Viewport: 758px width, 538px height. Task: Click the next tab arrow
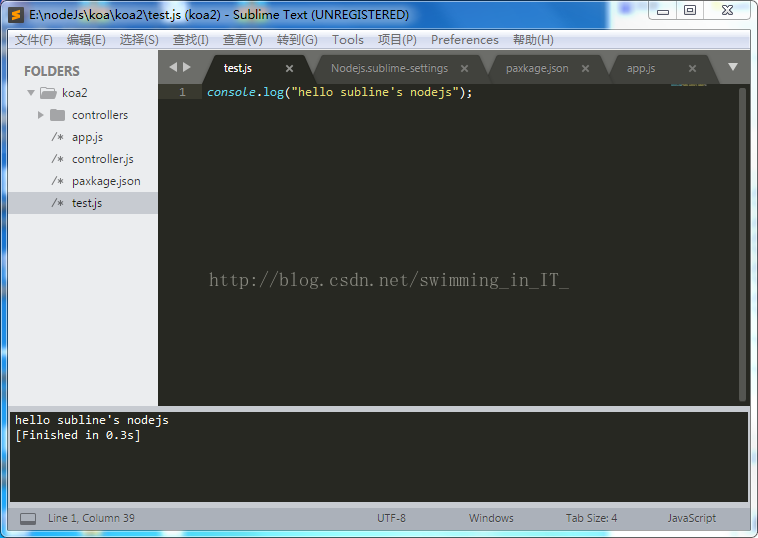187,67
